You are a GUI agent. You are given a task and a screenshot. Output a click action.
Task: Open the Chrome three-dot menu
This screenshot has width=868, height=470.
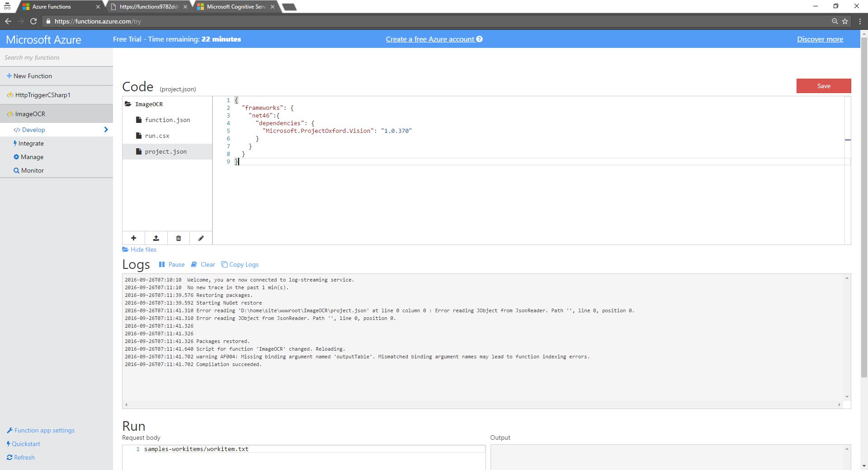[x=860, y=21]
